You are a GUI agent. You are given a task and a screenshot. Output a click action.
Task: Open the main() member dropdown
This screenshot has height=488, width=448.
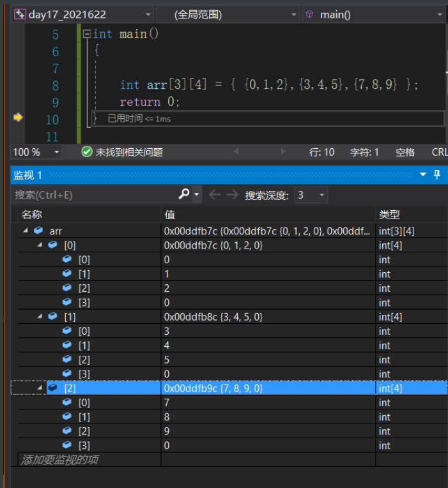[374, 14]
